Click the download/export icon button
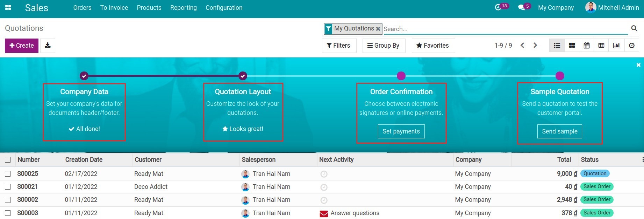The image size is (644, 219). [48, 46]
